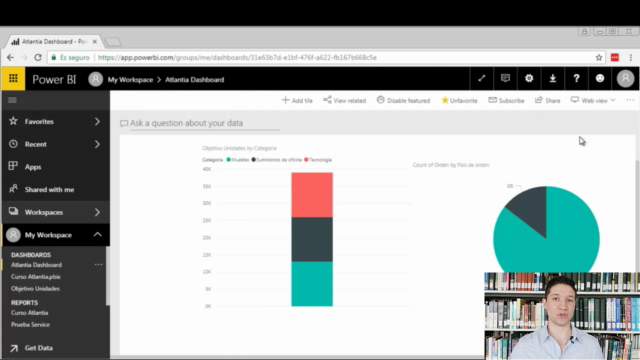Open more options ellipsis in dashboard toolbar
Viewport: 640px width, 360px height.
coord(630,100)
